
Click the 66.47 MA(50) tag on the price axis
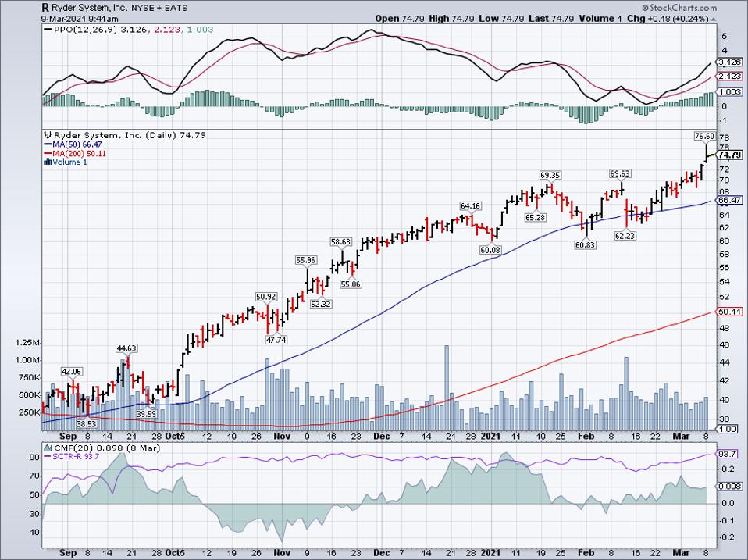730,201
